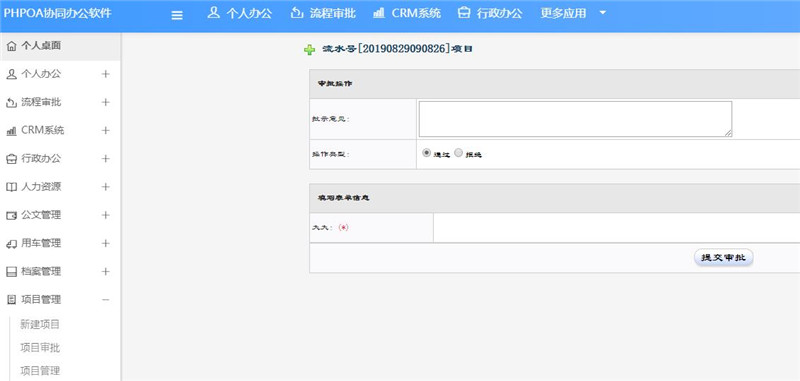Go to 个人桌面 in sidebar
This screenshot has height=381, width=800.
pos(41,46)
